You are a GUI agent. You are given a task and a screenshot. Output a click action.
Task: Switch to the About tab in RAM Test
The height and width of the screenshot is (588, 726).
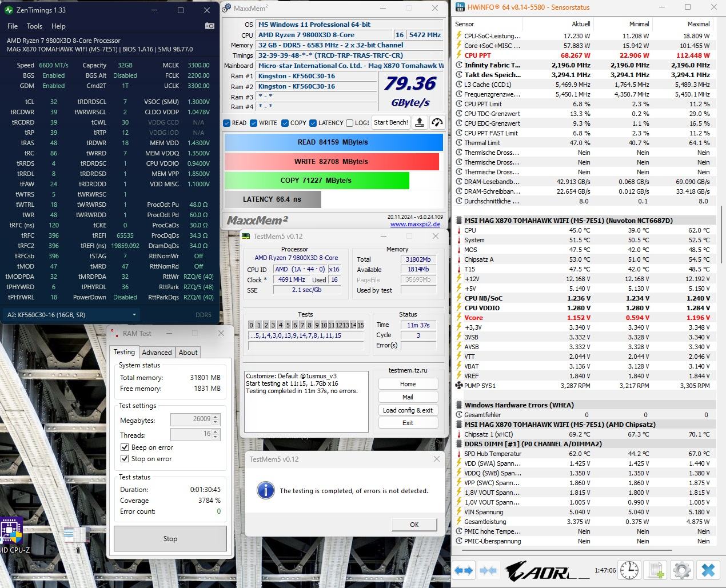(x=188, y=353)
